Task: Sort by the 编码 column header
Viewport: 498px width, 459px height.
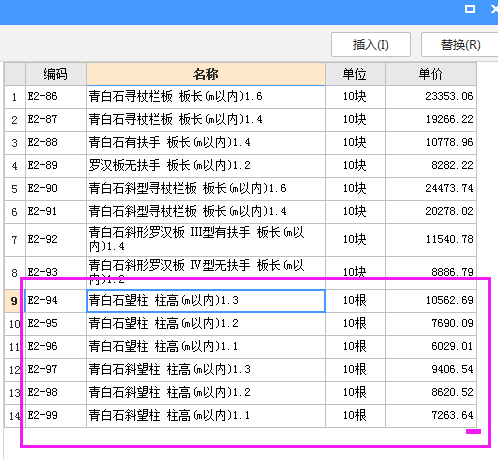Action: [56, 74]
